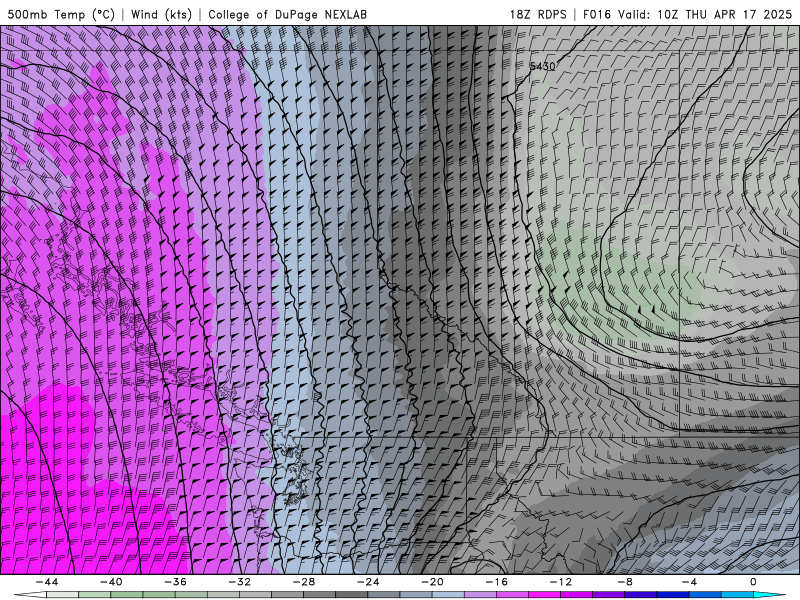Click the '-28' color scale label
Viewport: 800px width, 600px height.
click(304, 582)
